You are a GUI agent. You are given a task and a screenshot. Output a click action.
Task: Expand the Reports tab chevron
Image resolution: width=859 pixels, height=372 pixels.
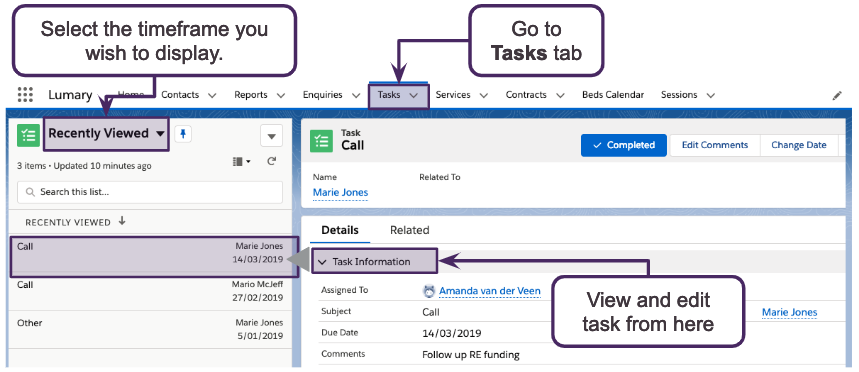[281, 95]
